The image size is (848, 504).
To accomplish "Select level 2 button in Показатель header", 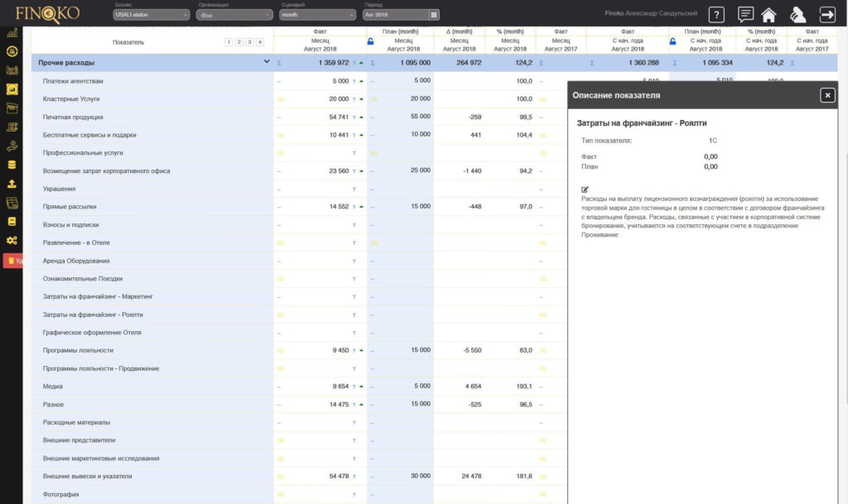I will [x=239, y=41].
